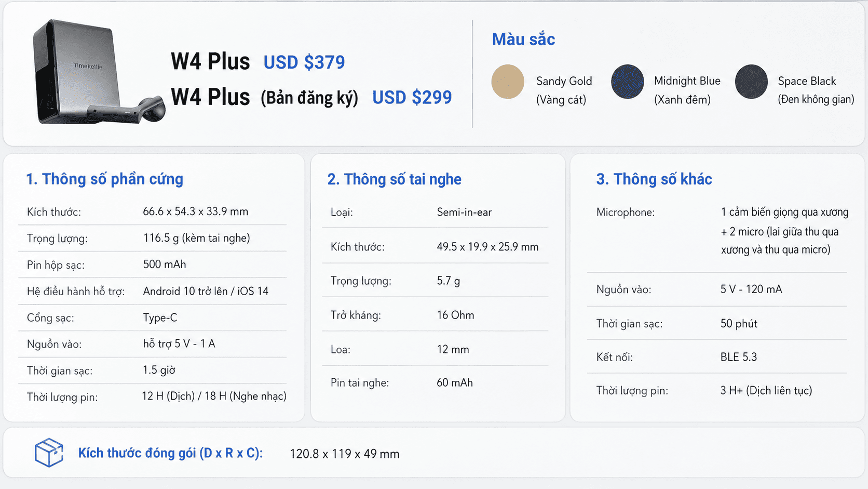This screenshot has height=489, width=868.
Task: Click the 'Kích thước đóng gói' label
Action: (170, 453)
